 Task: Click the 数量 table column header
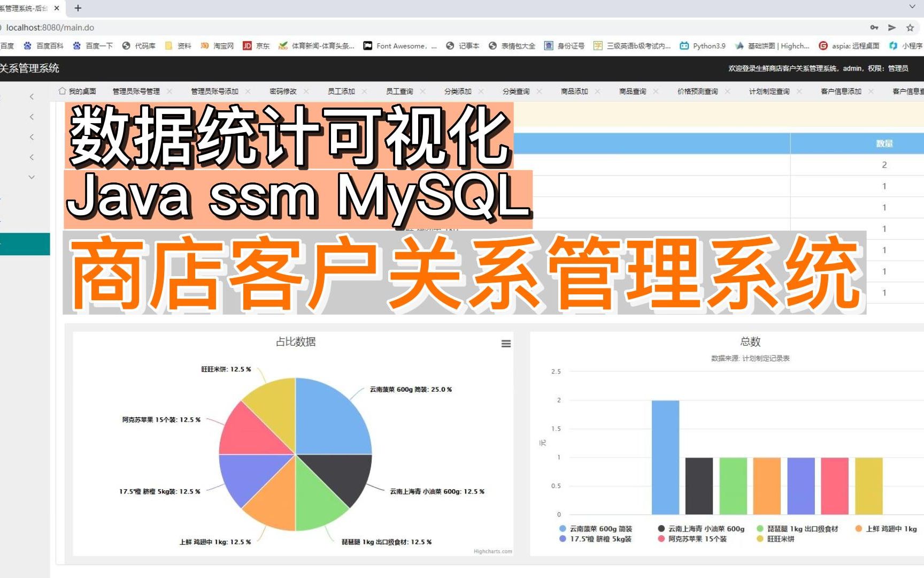click(x=884, y=143)
